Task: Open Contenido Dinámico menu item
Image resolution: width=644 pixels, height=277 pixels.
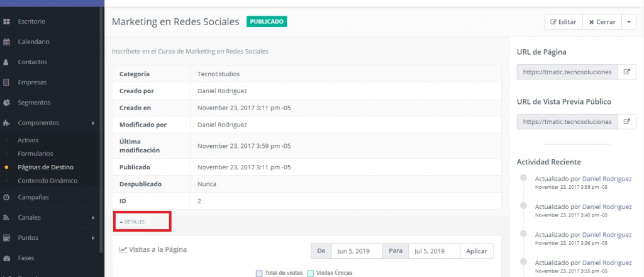Action: 47,181
